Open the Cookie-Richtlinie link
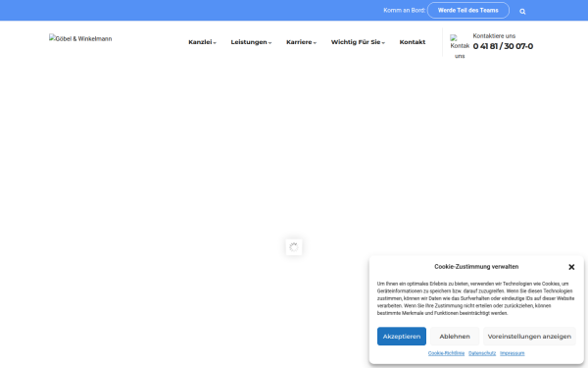Viewport: 588px width, 368px height. point(446,353)
